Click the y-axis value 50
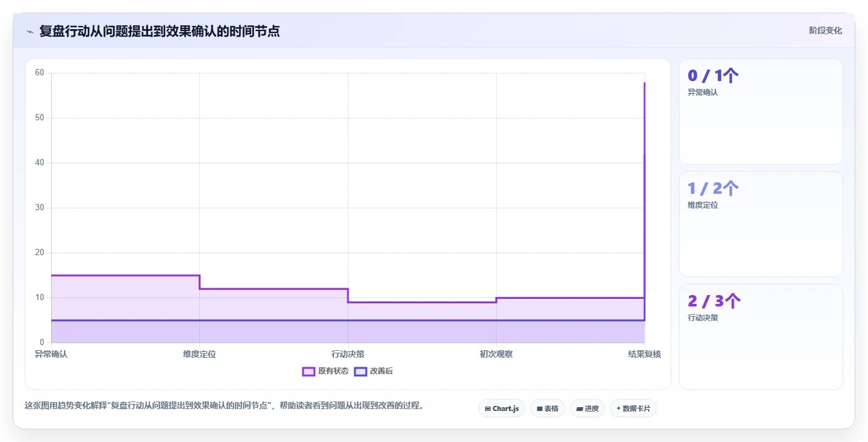The height and width of the screenshot is (442, 868). tap(40, 118)
